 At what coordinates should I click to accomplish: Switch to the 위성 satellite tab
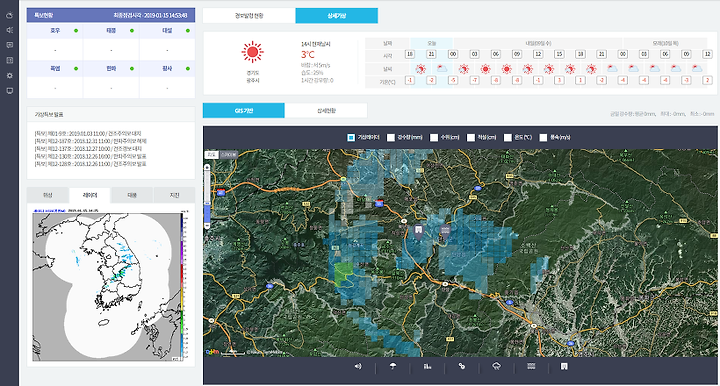[48, 195]
